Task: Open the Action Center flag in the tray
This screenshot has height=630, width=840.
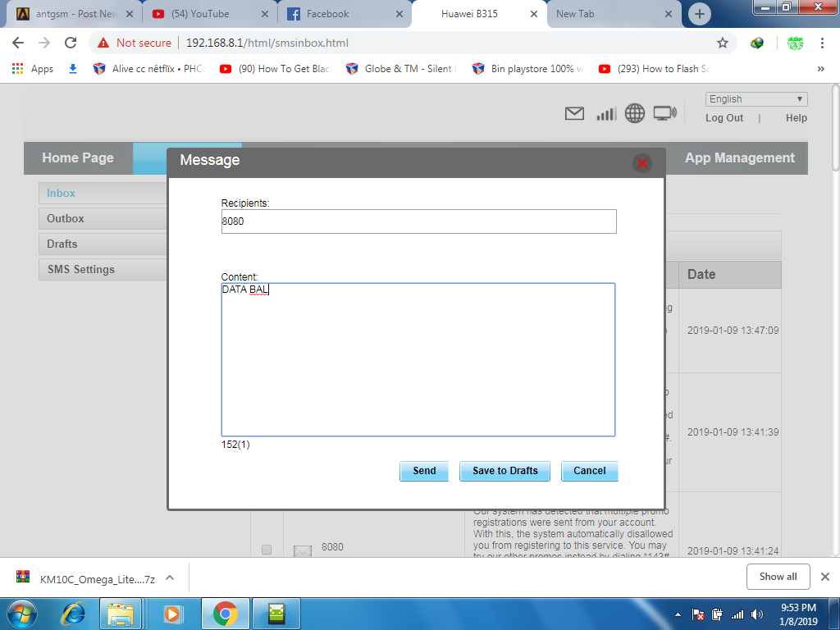Action: [697, 614]
